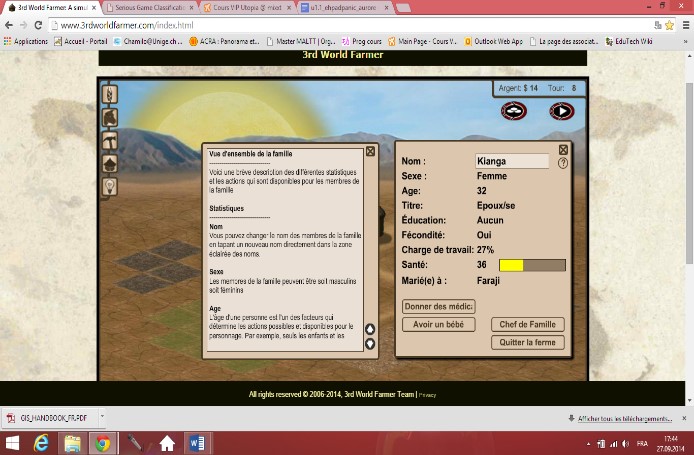Click the Chef de Famille button
This screenshot has height=455, width=694.
pos(528,324)
